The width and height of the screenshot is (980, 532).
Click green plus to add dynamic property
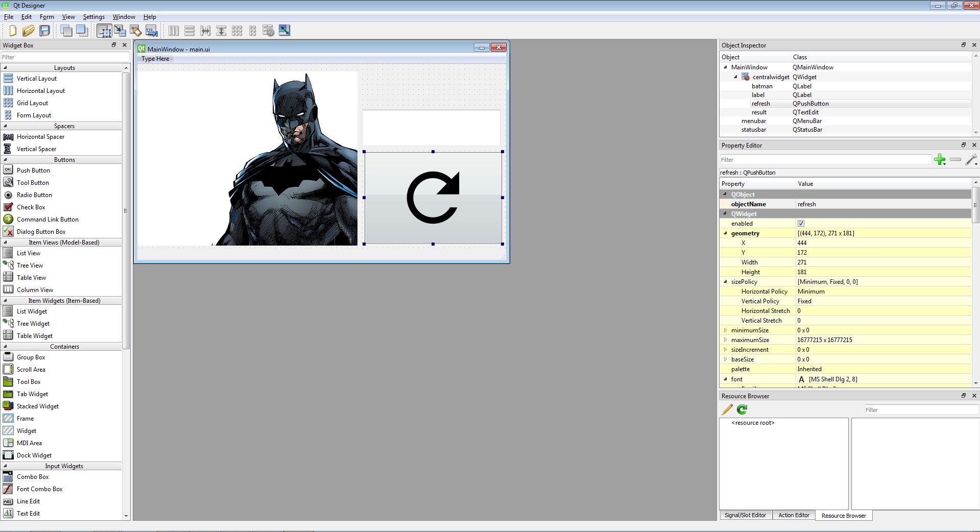(x=940, y=160)
